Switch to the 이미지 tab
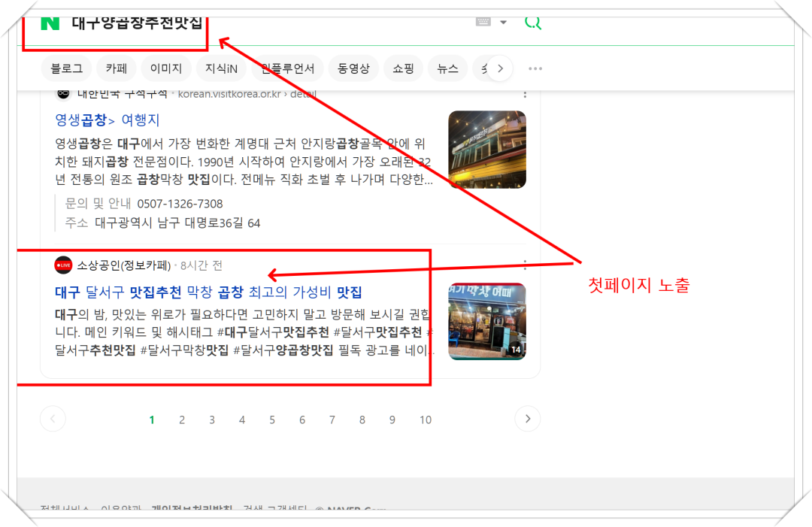The height and width of the screenshot is (527, 812). point(166,68)
